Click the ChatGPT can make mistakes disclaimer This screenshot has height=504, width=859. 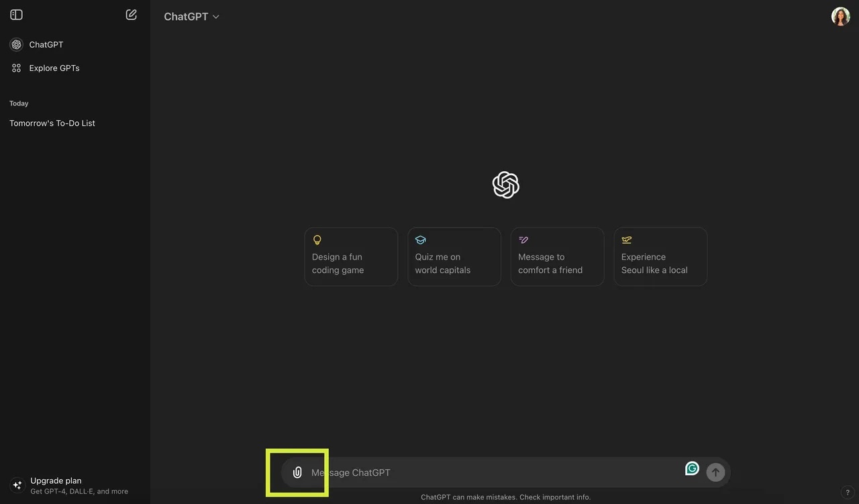(x=506, y=497)
